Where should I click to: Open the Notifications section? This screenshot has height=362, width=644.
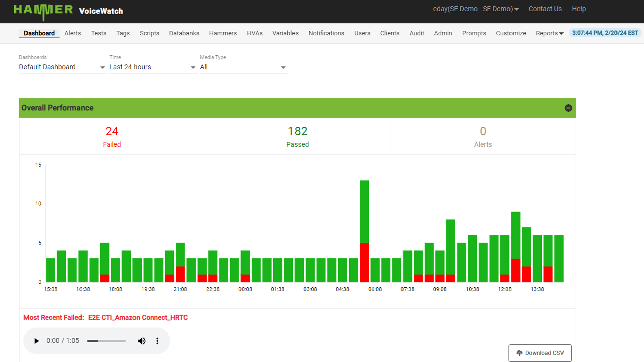[x=326, y=33]
